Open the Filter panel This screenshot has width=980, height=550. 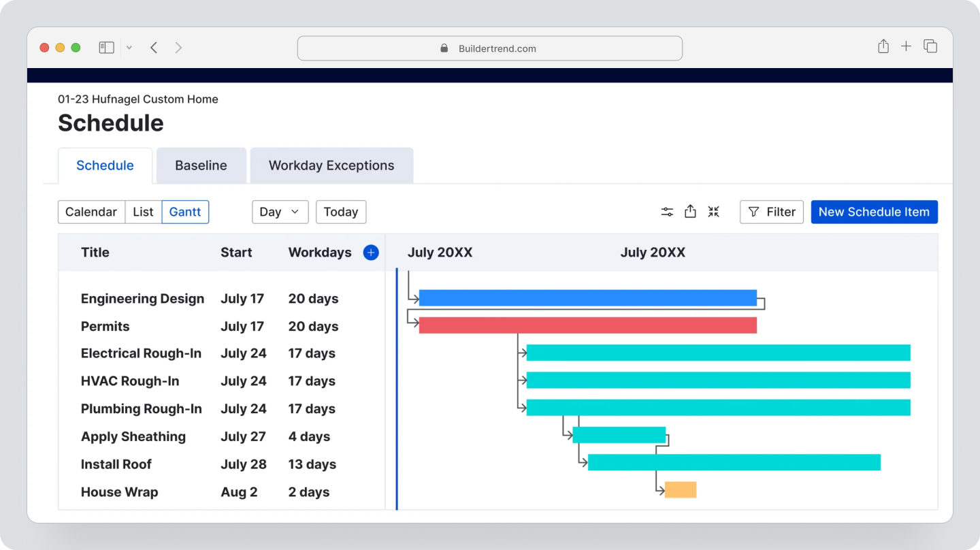coord(771,212)
